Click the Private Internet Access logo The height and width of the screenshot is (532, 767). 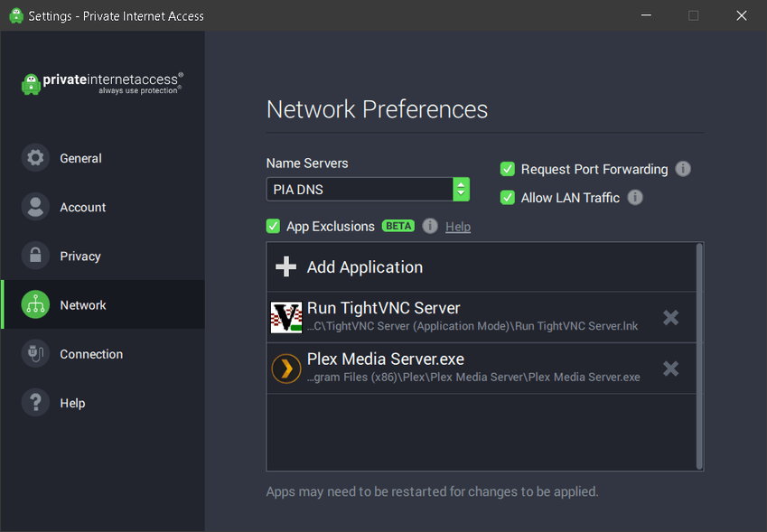pos(101,83)
